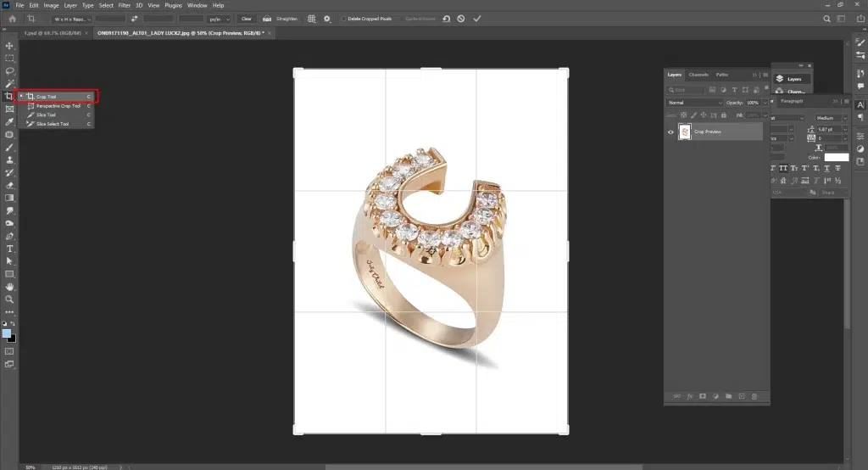Click the foreground color swatch
The width and height of the screenshot is (868, 470).
[x=7, y=333]
